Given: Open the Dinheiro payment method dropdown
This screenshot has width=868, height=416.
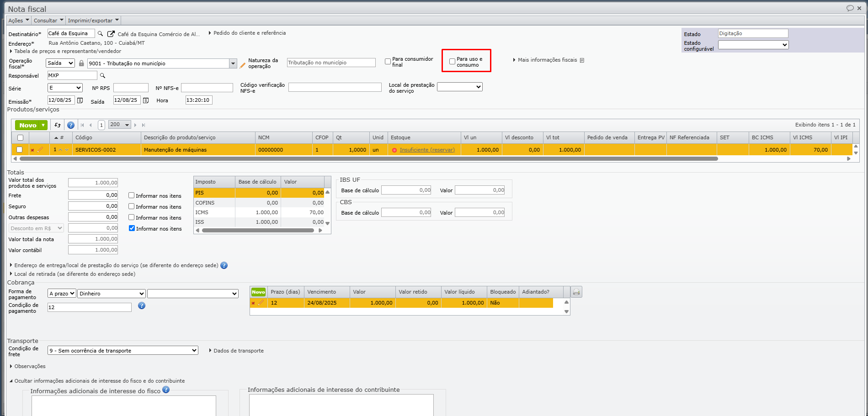Looking at the screenshot, I should (112, 294).
